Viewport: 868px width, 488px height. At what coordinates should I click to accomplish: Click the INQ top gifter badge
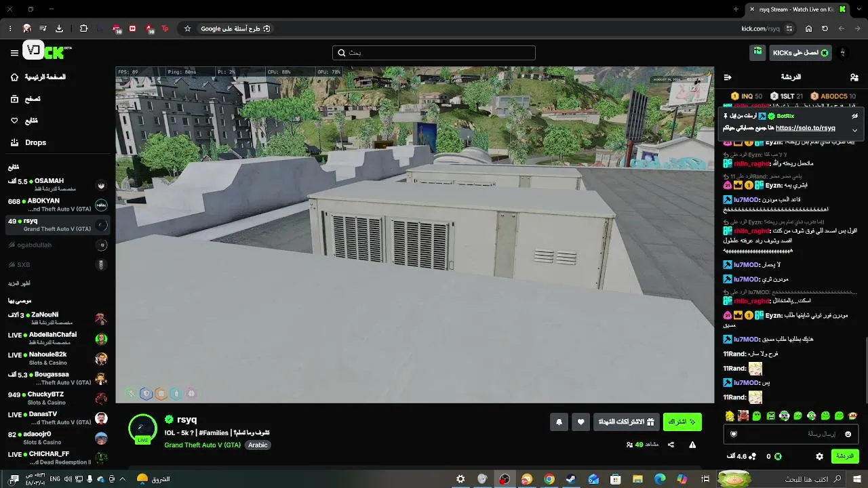(x=747, y=96)
